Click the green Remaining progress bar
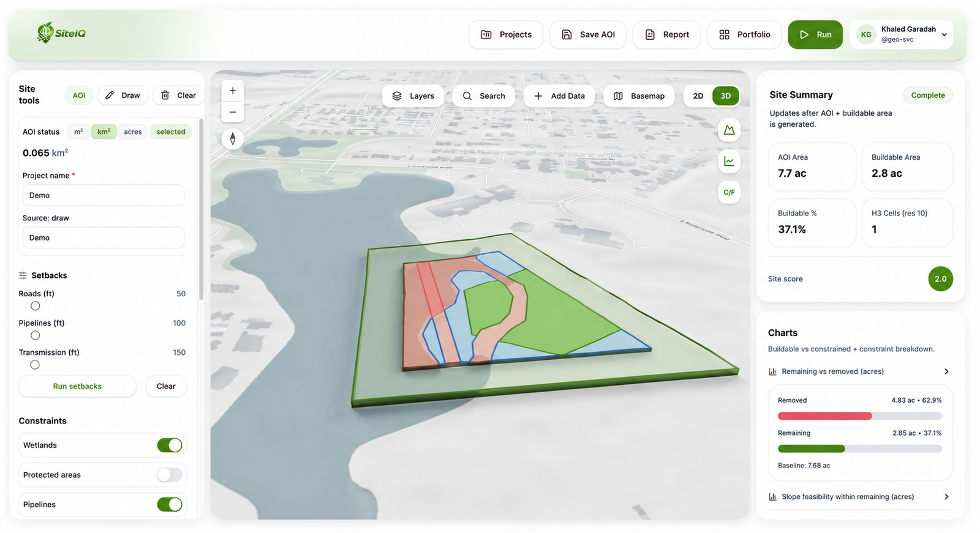 (811, 449)
